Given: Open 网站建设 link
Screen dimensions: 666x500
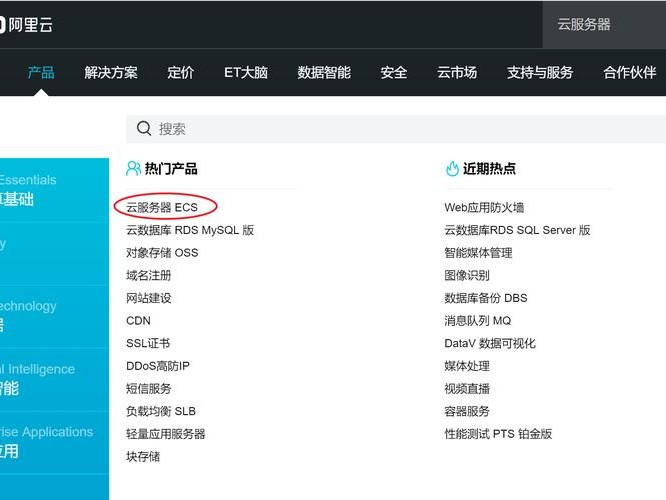Looking at the screenshot, I should [x=149, y=298].
